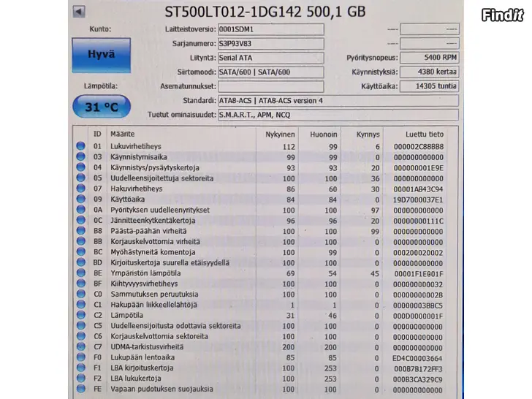Click raw value ED4C00003664
The width and height of the screenshot is (532, 399).
point(418,358)
